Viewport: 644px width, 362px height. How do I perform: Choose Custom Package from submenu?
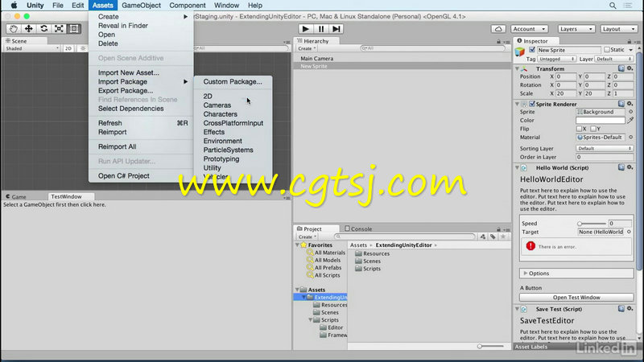click(x=233, y=82)
